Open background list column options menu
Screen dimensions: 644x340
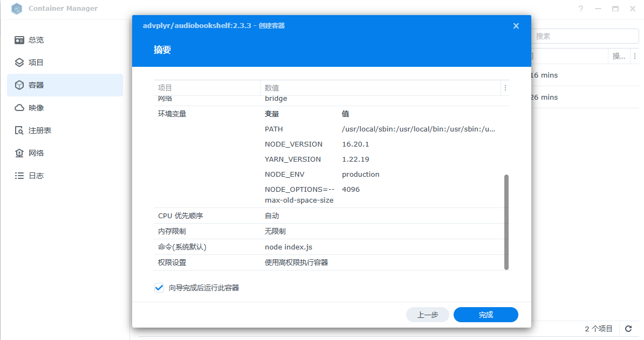click(634, 56)
